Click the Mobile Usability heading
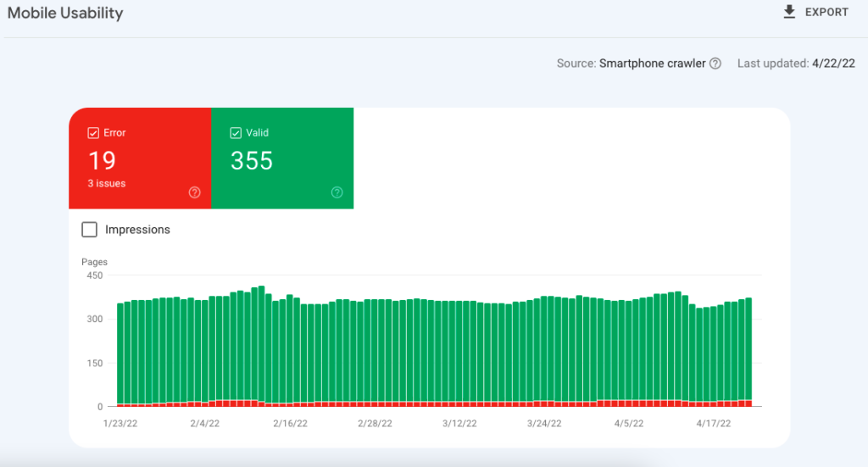This screenshot has width=868, height=467. [65, 13]
